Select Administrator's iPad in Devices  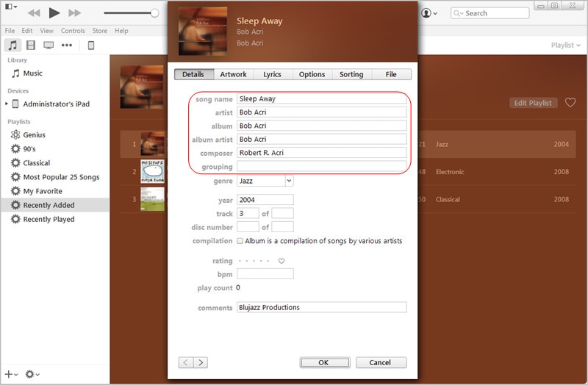point(57,104)
